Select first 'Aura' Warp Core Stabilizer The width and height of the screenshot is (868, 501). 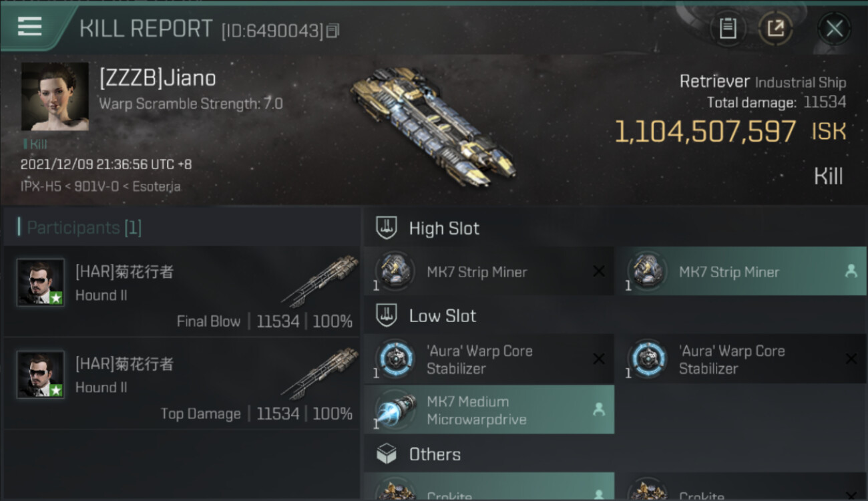pyautogui.click(x=489, y=359)
